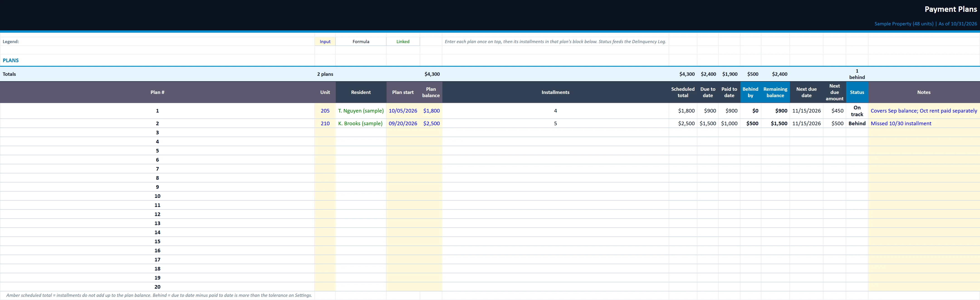Click the Next due date header

pos(806,92)
